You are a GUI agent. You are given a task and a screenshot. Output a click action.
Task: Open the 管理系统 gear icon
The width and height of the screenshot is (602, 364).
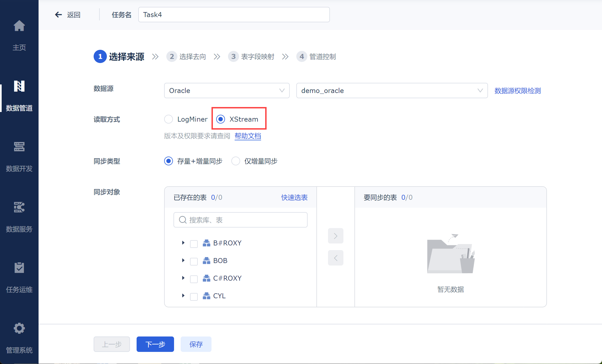19,328
